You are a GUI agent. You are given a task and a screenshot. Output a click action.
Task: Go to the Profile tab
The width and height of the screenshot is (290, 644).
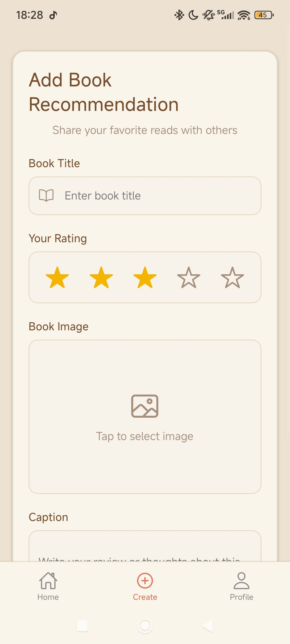click(241, 586)
